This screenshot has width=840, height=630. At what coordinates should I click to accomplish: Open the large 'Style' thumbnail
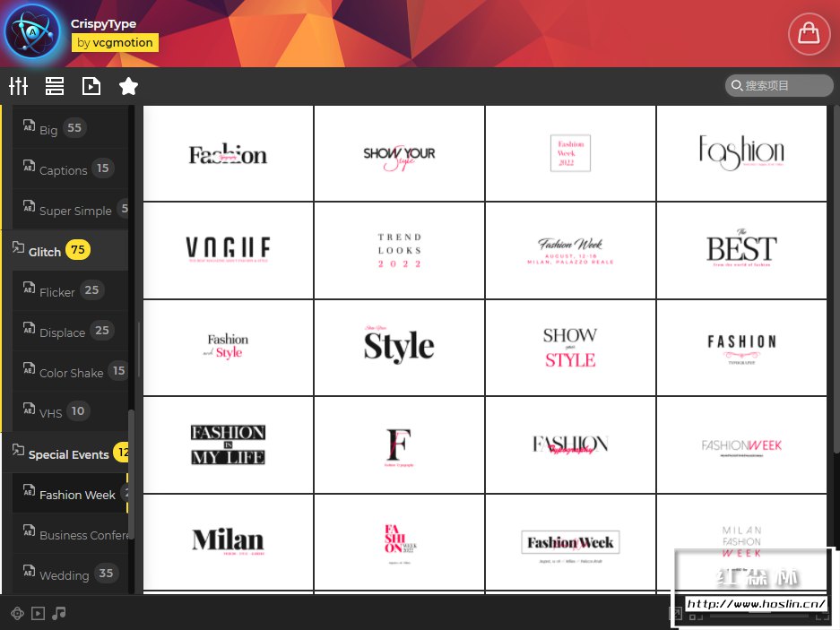399,348
